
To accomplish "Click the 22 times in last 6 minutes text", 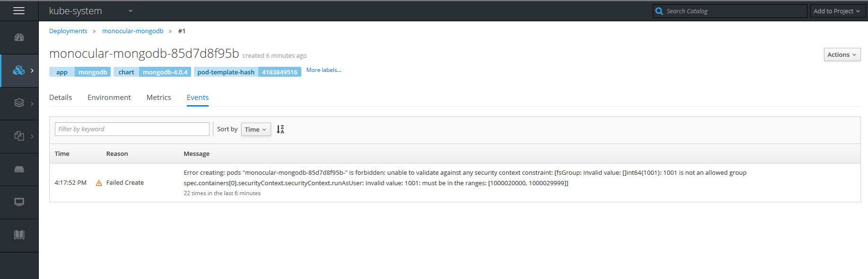I will [x=222, y=193].
